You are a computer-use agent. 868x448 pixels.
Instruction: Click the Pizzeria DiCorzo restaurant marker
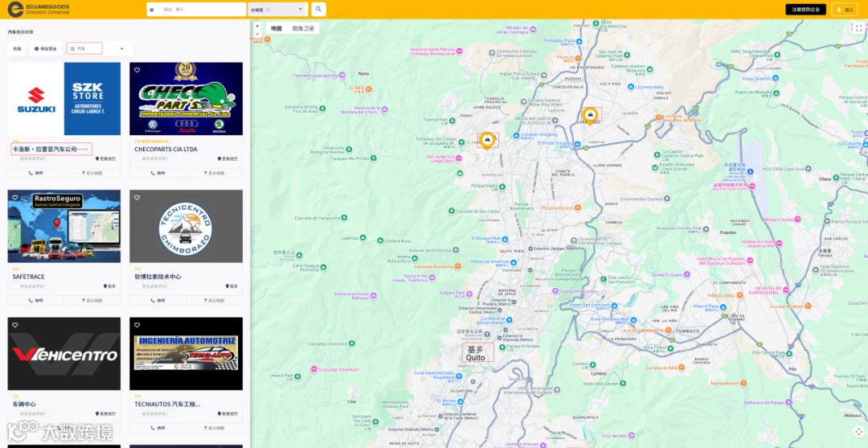pos(577,208)
